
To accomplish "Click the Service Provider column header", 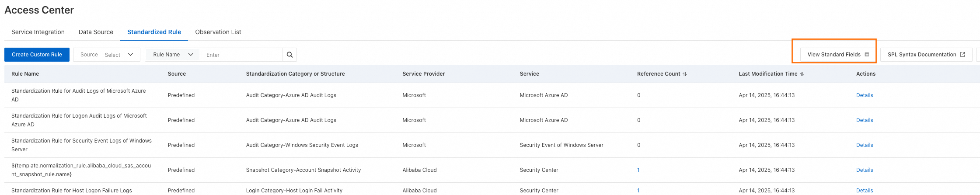I will 424,74.
